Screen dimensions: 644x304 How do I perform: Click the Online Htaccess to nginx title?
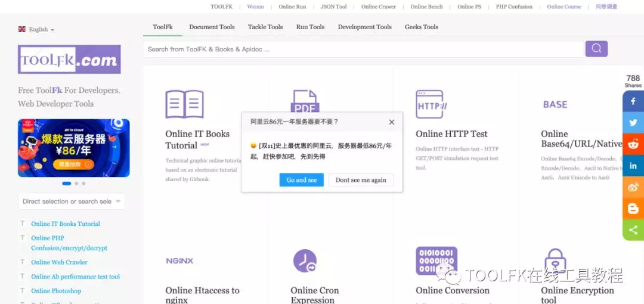tap(203, 295)
